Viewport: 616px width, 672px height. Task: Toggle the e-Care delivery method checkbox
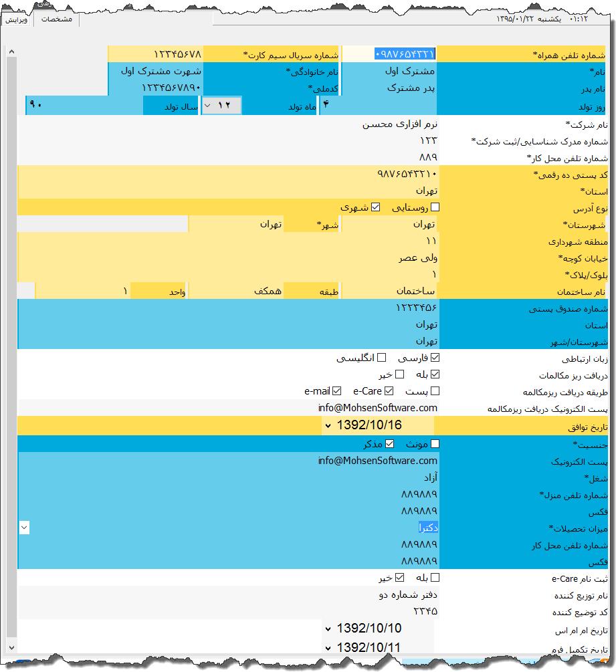coord(388,391)
